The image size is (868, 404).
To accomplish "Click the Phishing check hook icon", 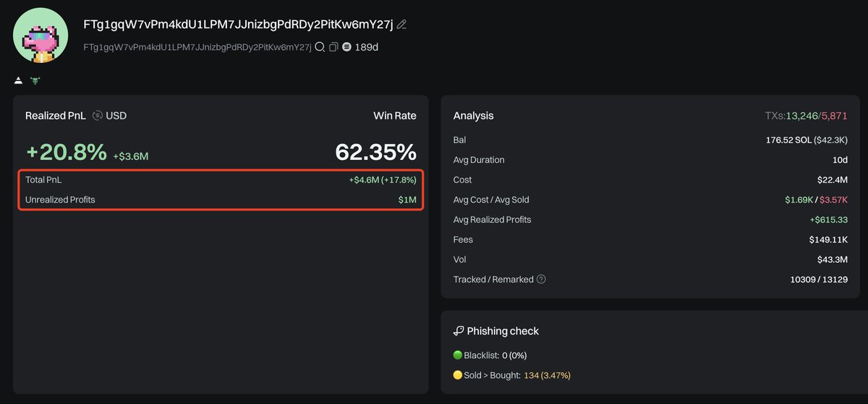I will 459,331.
